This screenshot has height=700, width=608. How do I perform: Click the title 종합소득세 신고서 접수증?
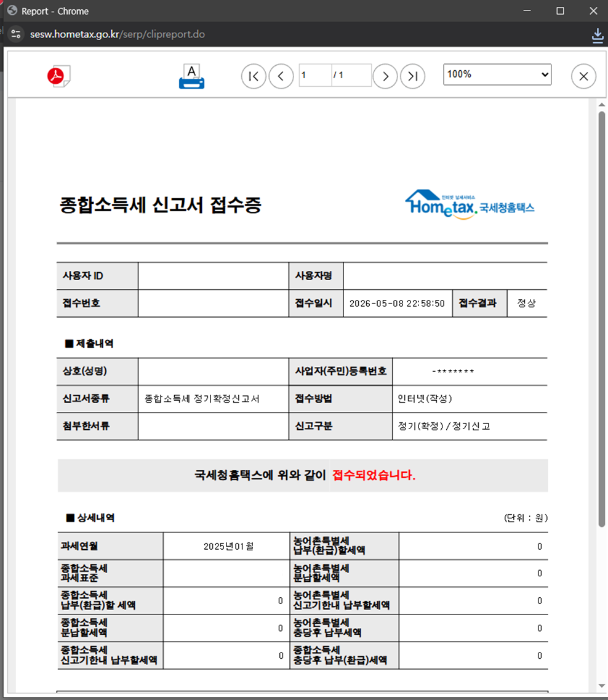(x=161, y=206)
